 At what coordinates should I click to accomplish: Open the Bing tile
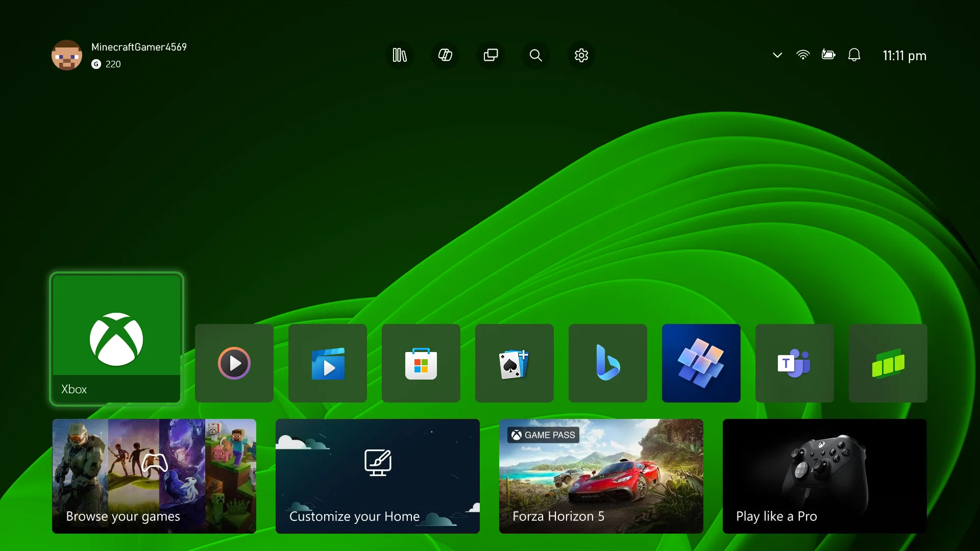tap(608, 363)
